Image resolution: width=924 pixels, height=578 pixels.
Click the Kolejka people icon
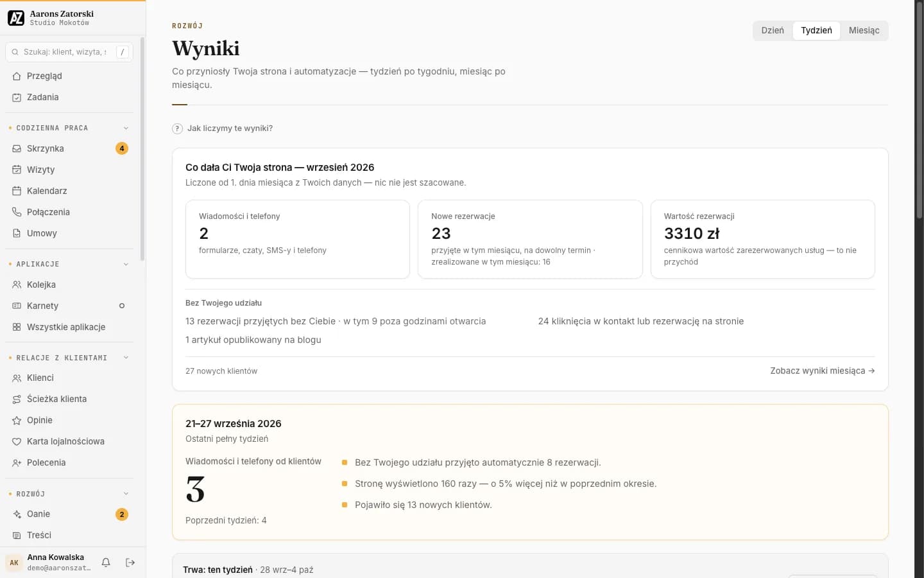pos(17,285)
